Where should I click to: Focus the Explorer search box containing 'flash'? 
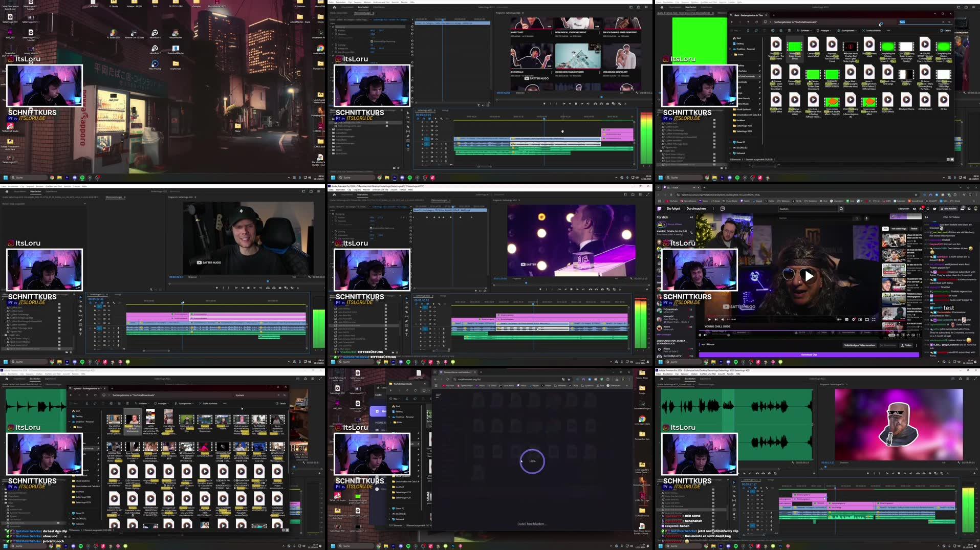coord(925,22)
